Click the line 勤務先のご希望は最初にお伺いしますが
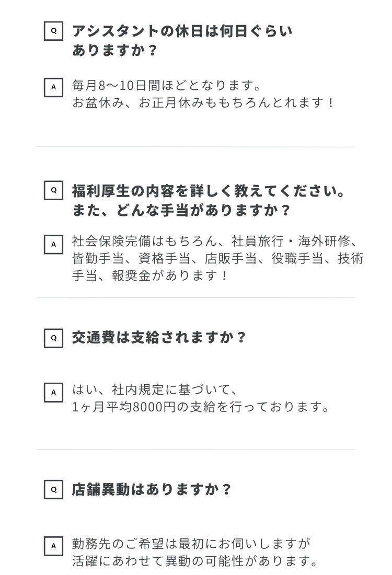Viewport: 392px width, 575px height. pyautogui.click(x=191, y=544)
